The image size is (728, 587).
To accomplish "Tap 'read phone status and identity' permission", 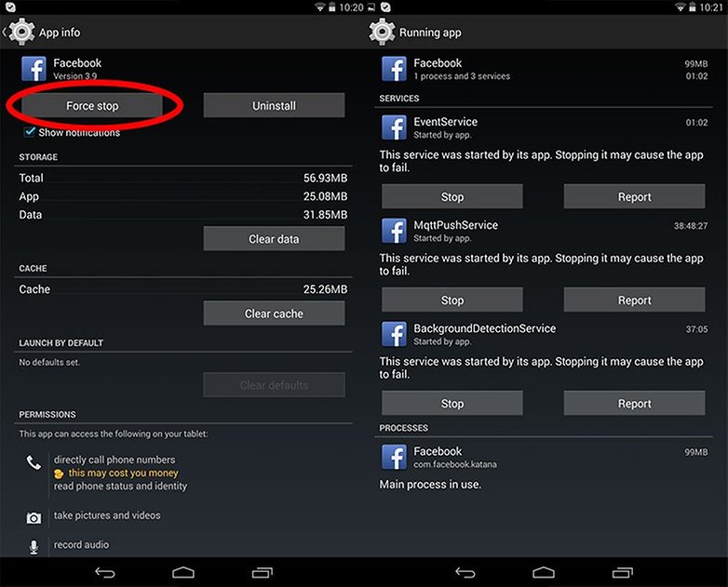I will (120, 487).
